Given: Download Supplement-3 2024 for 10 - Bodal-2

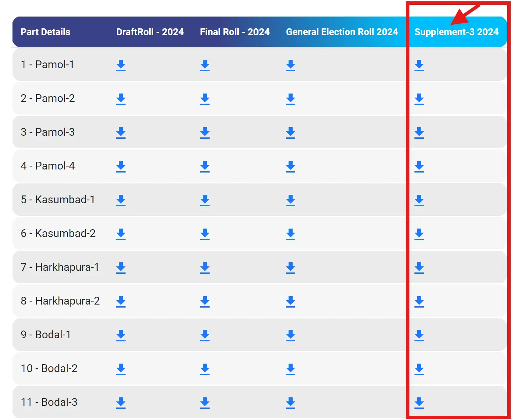Looking at the screenshot, I should 419,369.
